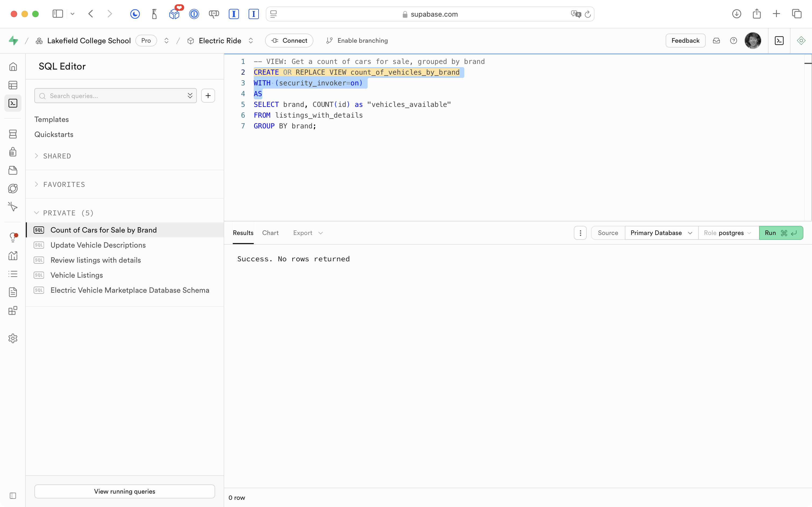Viewport: 812px width, 507px height.
Task: Toggle the collapse-sidebar icon at bottom left
Action: (x=13, y=496)
